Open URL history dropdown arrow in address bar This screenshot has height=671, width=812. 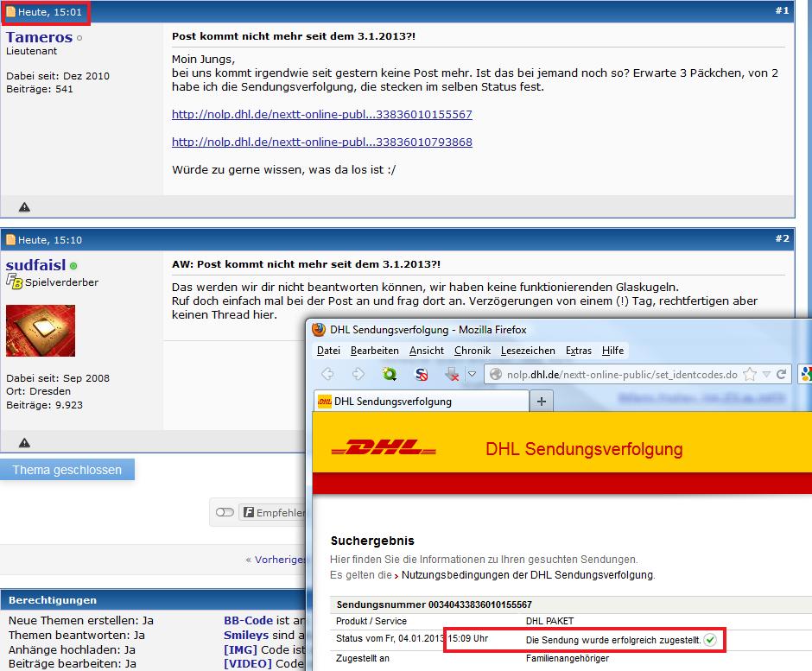click(x=766, y=374)
